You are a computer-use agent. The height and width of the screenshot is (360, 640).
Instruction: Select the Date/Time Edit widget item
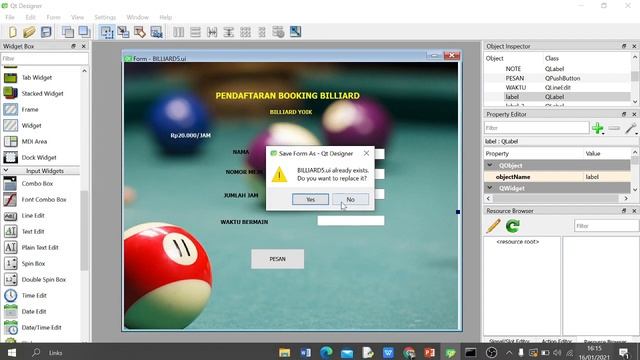pos(40,327)
